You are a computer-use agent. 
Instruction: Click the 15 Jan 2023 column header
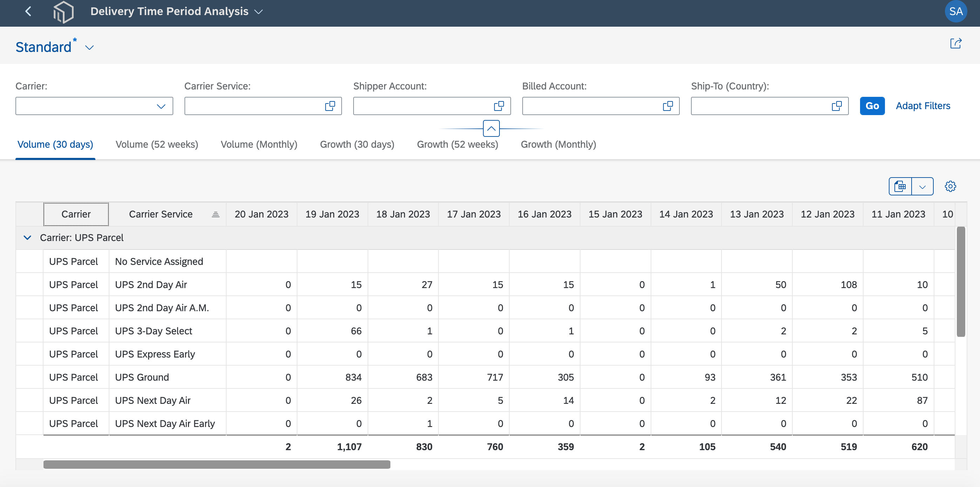[x=615, y=214]
